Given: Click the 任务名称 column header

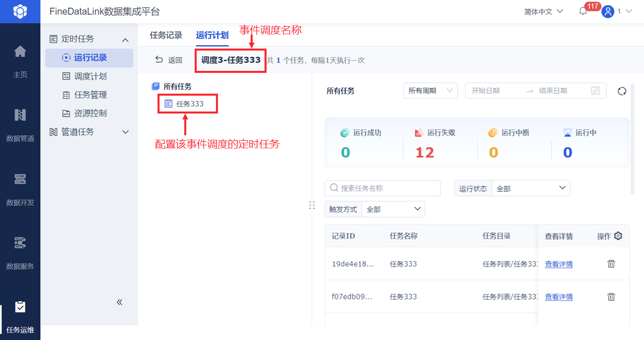Looking at the screenshot, I should coord(404,236).
